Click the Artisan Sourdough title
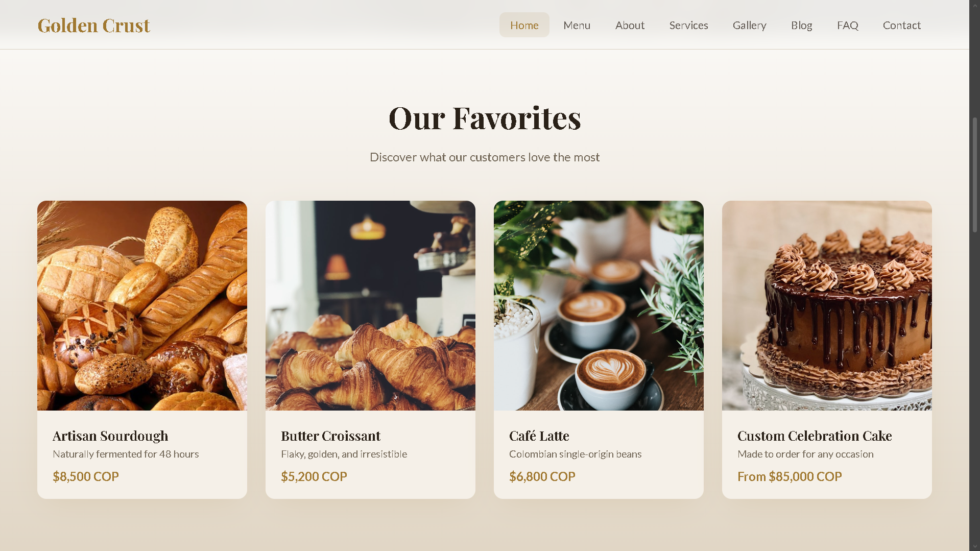Screen dimensions: 980x551 pyautogui.click(x=110, y=436)
